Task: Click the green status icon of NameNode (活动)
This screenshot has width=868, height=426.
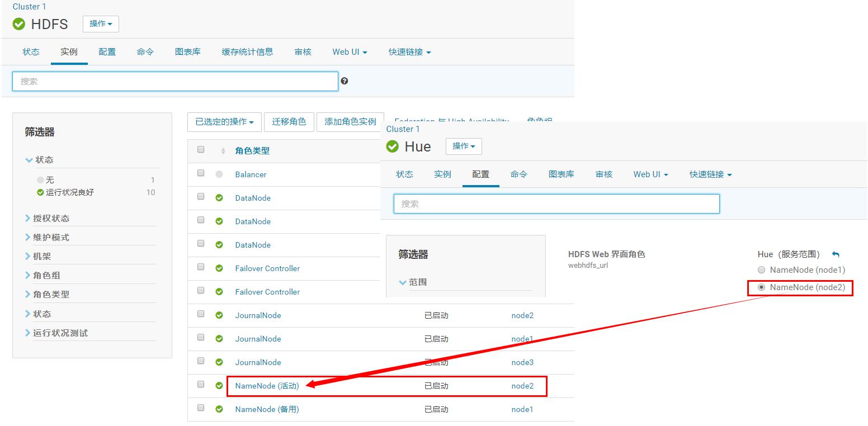Action: tap(219, 386)
